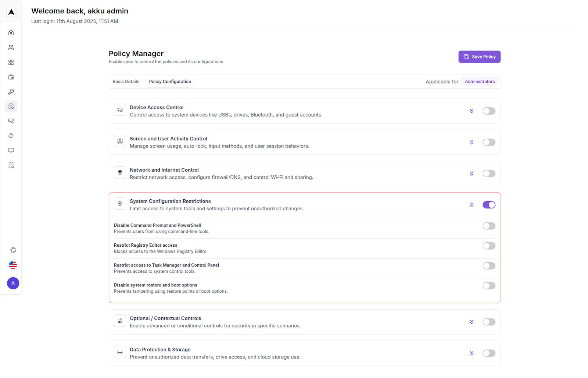Viewport: 588px width, 378px height.
Task: Open the Home dashboard icon
Action: pos(11,32)
